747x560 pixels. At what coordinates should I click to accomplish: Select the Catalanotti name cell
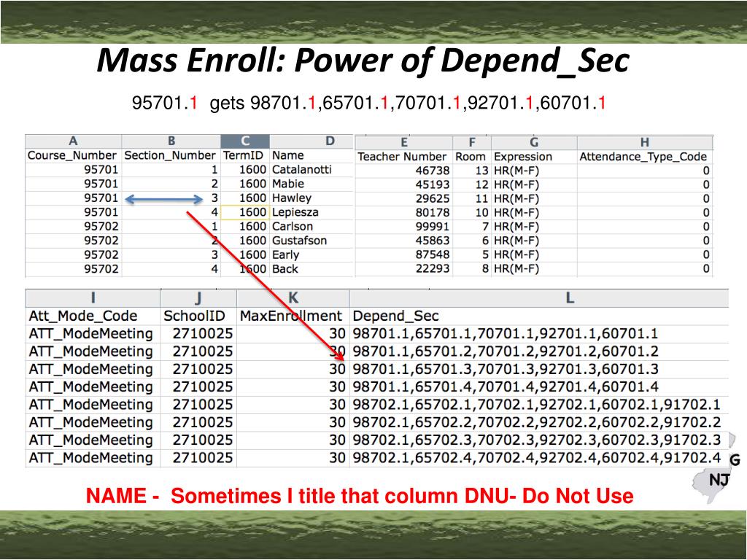click(311, 170)
